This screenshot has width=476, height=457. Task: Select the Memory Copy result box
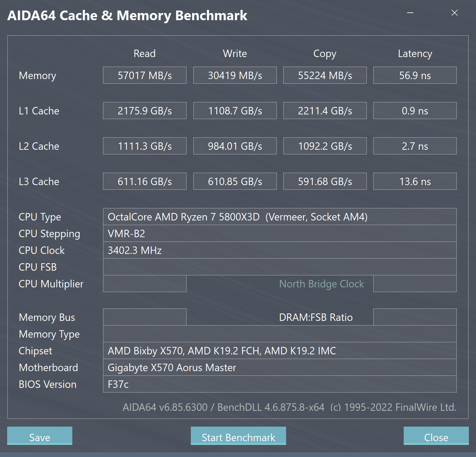pos(325,75)
